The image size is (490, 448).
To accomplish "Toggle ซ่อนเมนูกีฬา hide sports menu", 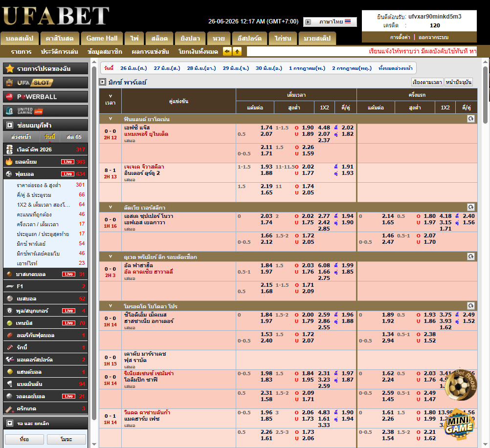I will (45, 125).
